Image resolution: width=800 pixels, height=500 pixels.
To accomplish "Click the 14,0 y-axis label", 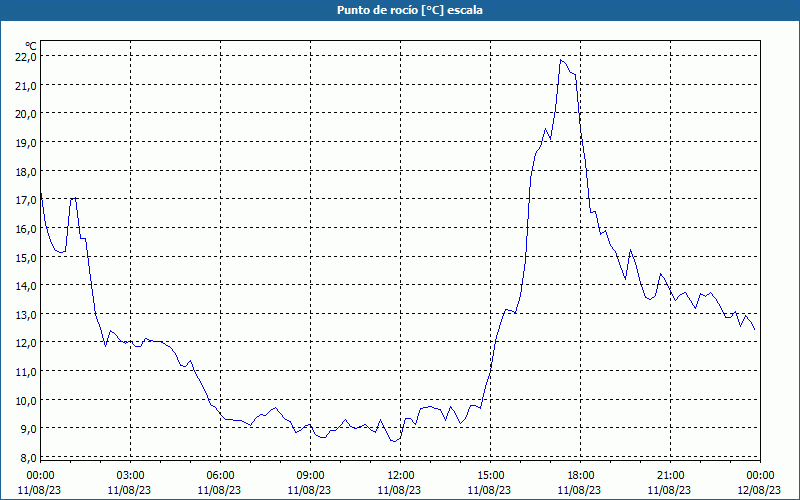I will tap(26, 286).
